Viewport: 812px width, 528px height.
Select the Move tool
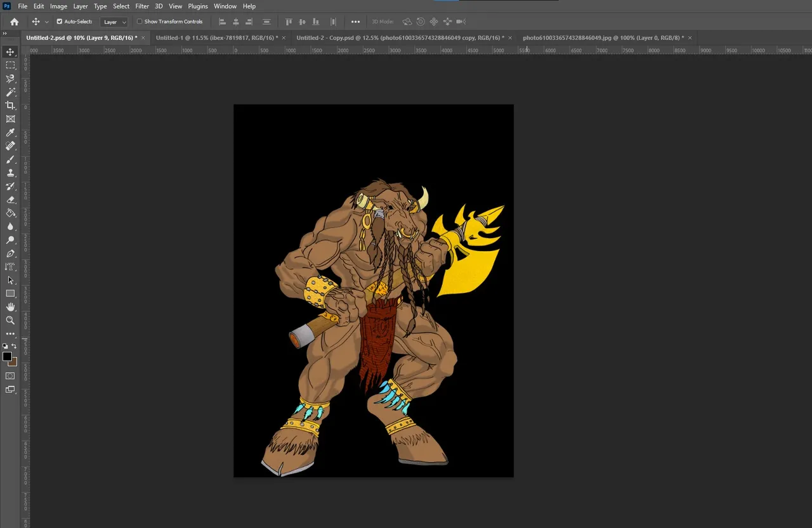click(x=10, y=52)
